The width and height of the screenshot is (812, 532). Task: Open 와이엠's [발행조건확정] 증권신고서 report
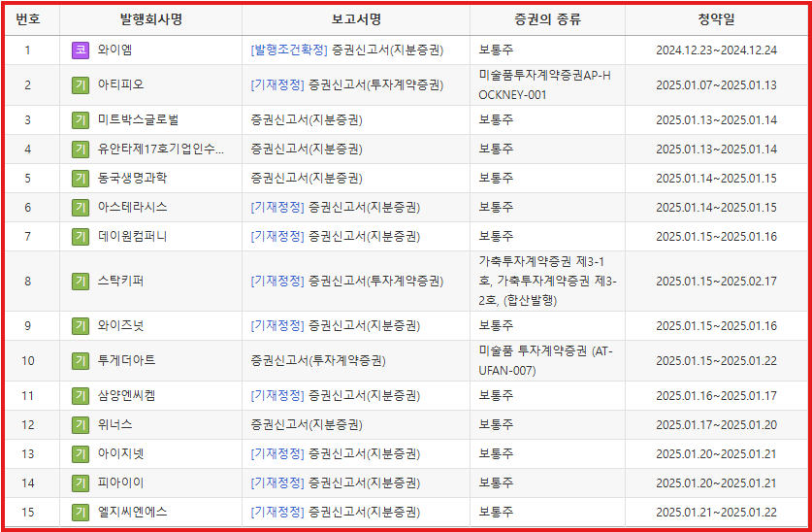tap(347, 50)
